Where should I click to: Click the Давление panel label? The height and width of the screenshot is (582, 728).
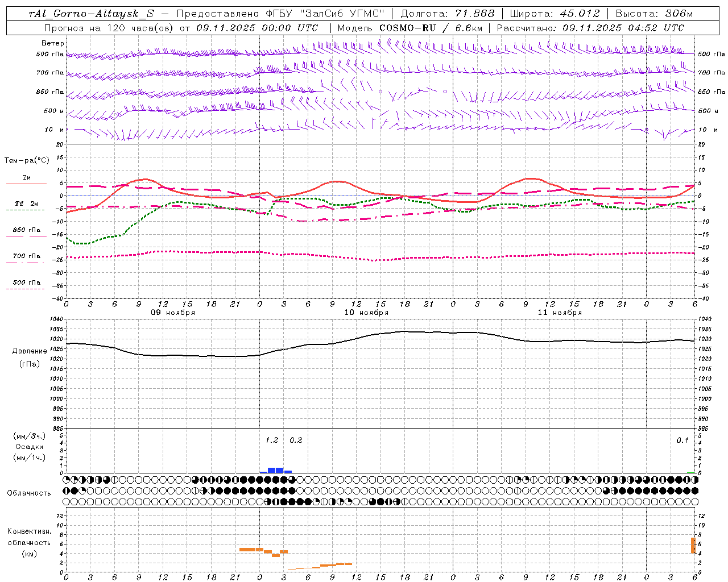(x=30, y=351)
